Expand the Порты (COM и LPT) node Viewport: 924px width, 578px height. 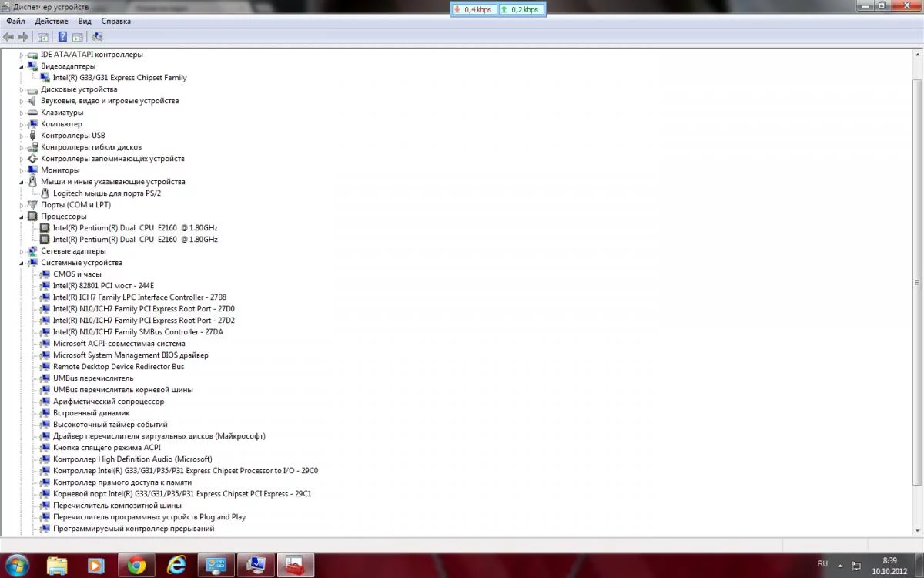22,205
